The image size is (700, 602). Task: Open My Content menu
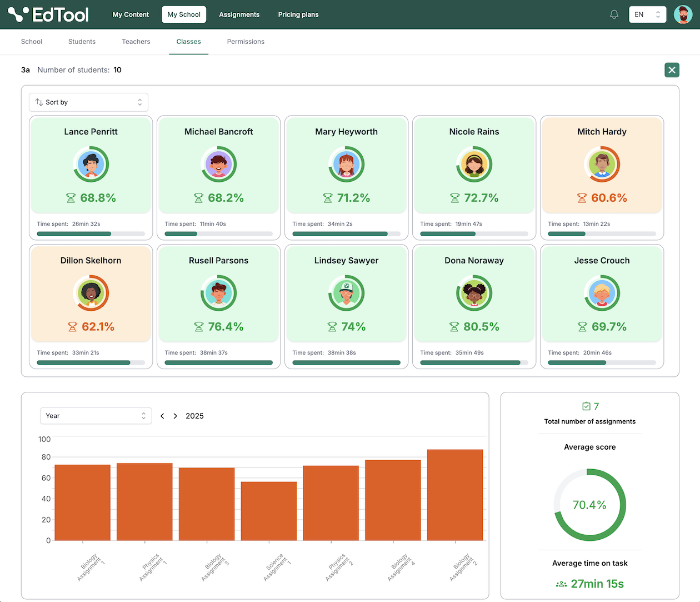pos(131,14)
